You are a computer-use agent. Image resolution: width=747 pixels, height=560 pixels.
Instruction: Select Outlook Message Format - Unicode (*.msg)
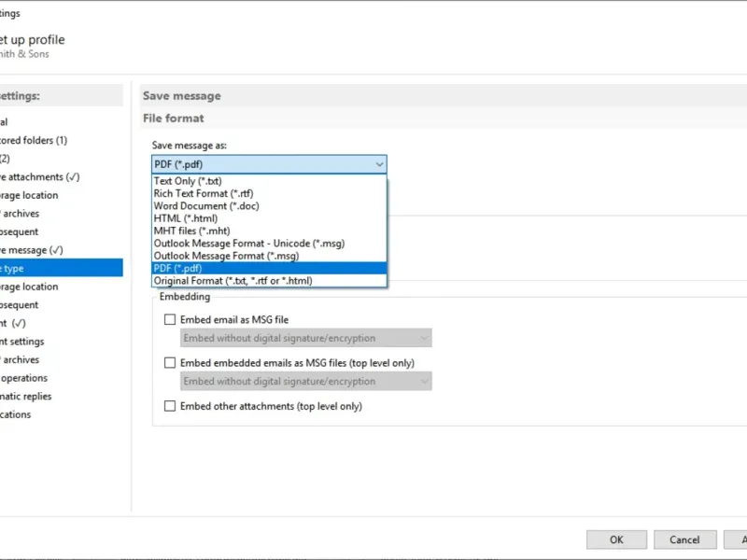pos(249,243)
